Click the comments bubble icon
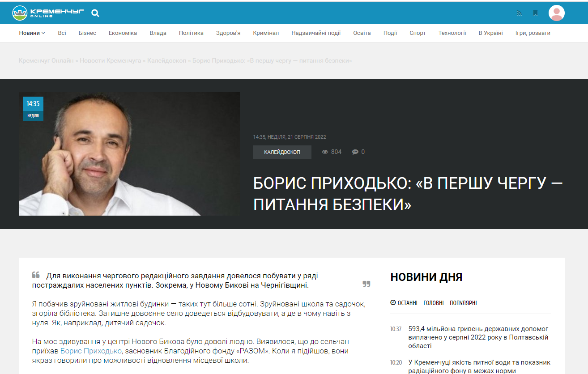Viewport: 588px width, 374px height. (355, 152)
